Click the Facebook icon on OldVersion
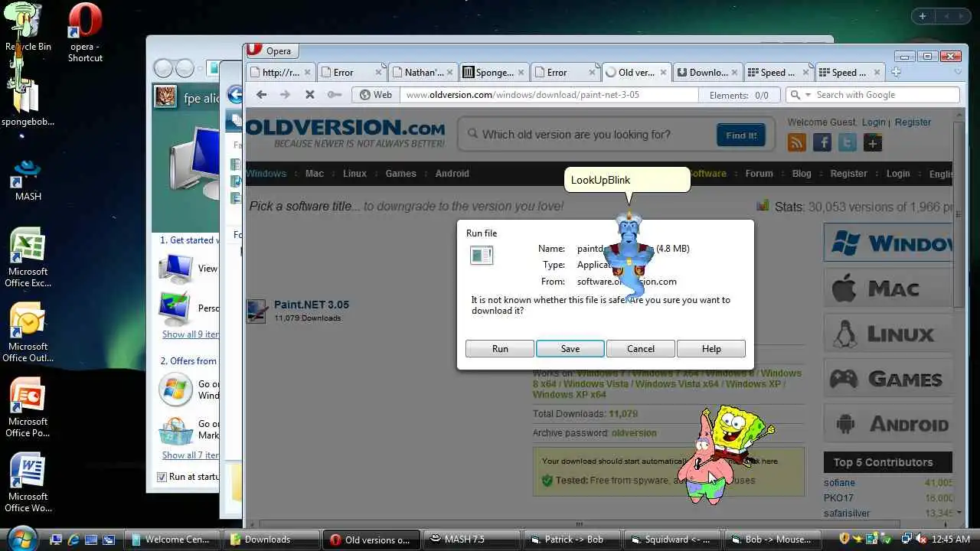 tap(822, 142)
